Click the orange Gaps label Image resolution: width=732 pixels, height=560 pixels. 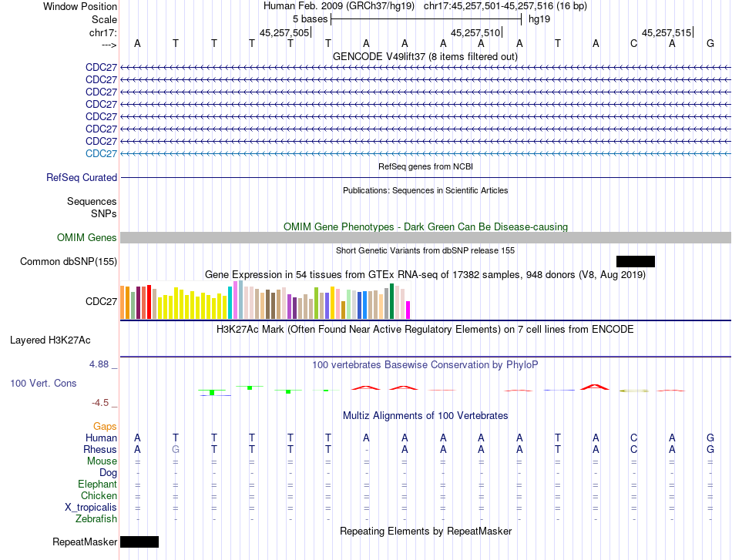[105, 426]
